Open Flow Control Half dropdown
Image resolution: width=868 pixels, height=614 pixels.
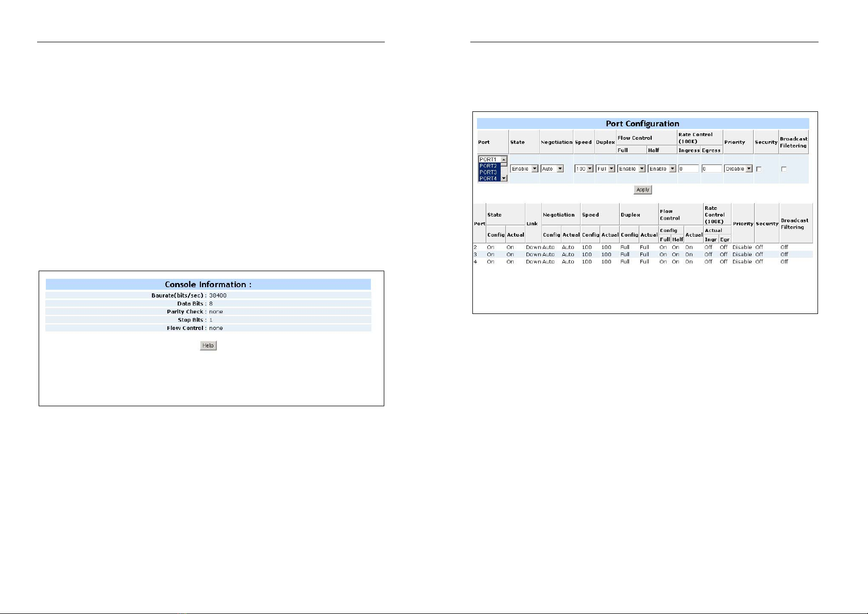[x=661, y=169]
